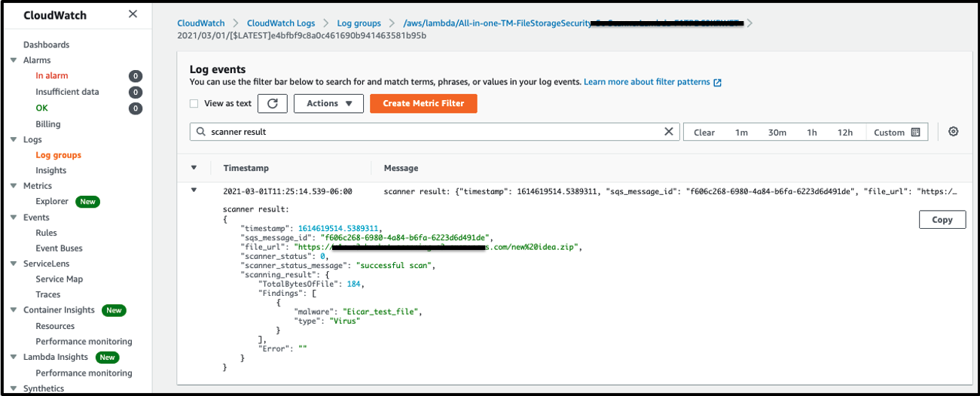Click the Clear time filter button
The width and height of the screenshot is (980, 396).
[704, 133]
